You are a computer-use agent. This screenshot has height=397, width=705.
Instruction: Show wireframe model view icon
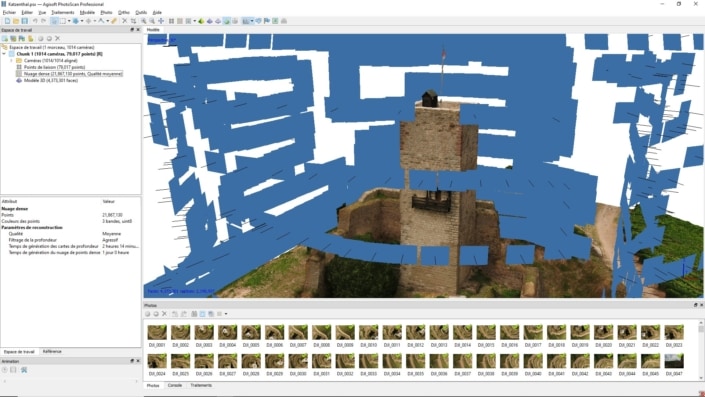tap(218, 21)
